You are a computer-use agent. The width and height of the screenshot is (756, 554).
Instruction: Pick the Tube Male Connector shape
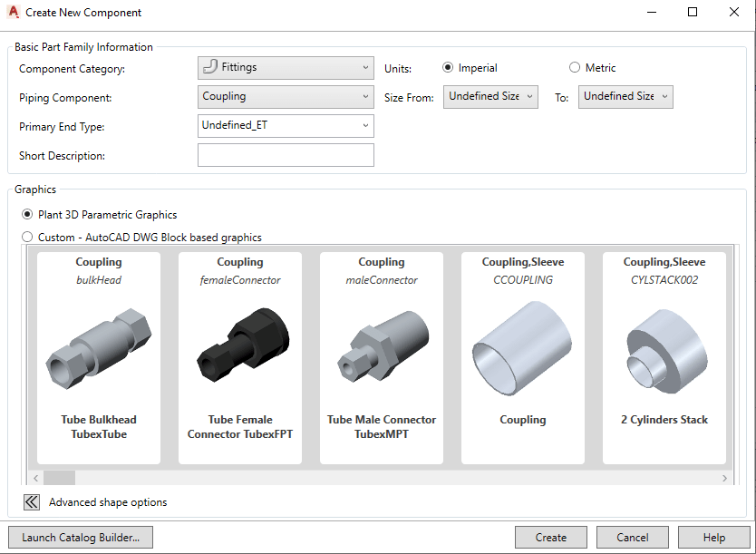(382, 357)
